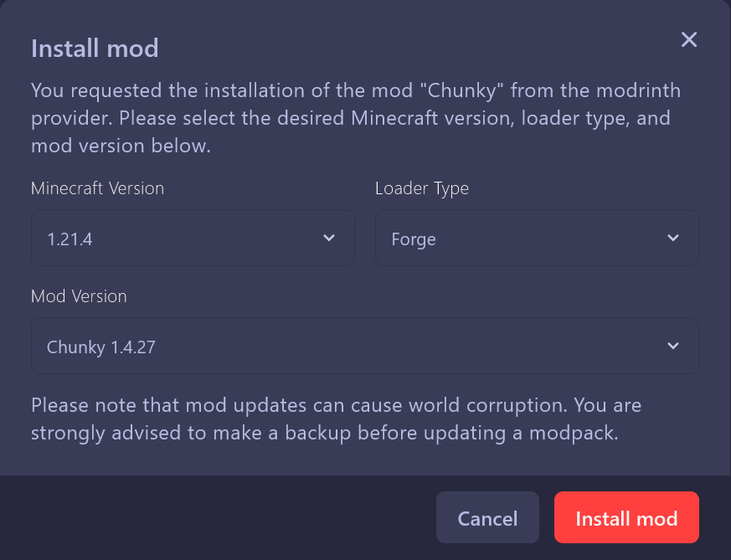Confirm with the red Install mod button

626,518
